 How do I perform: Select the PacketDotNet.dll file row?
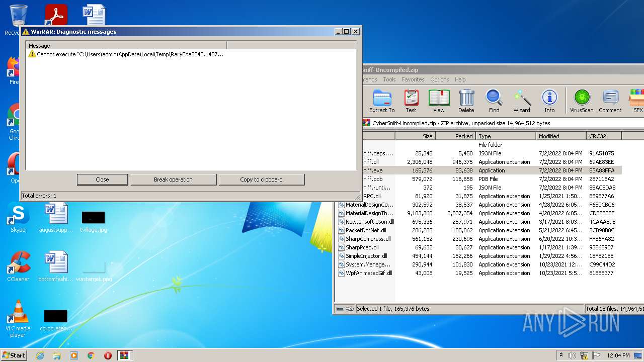coord(479,230)
